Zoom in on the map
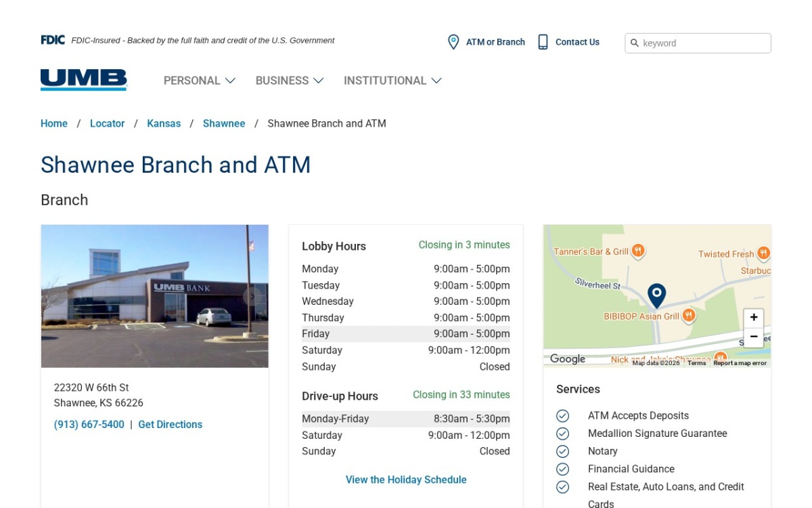Image resolution: width=812 pixels, height=508 pixels. point(754,318)
